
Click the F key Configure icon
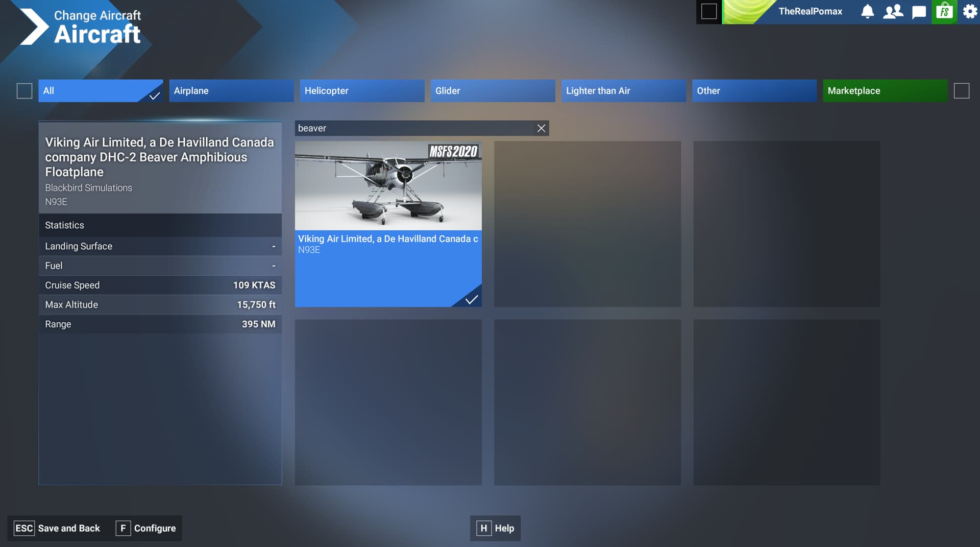123,528
